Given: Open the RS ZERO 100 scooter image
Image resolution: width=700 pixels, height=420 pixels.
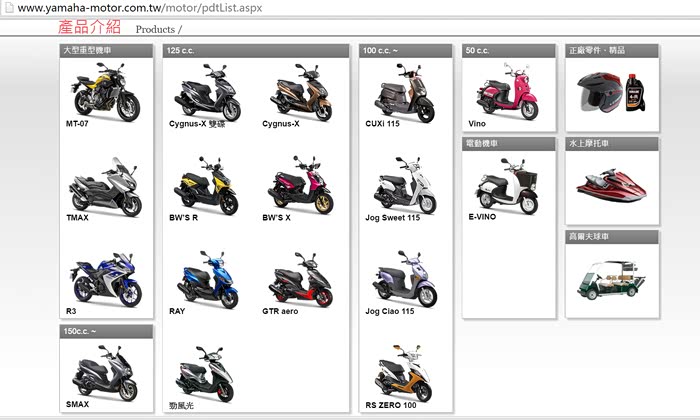Looking at the screenshot, I should [404, 373].
